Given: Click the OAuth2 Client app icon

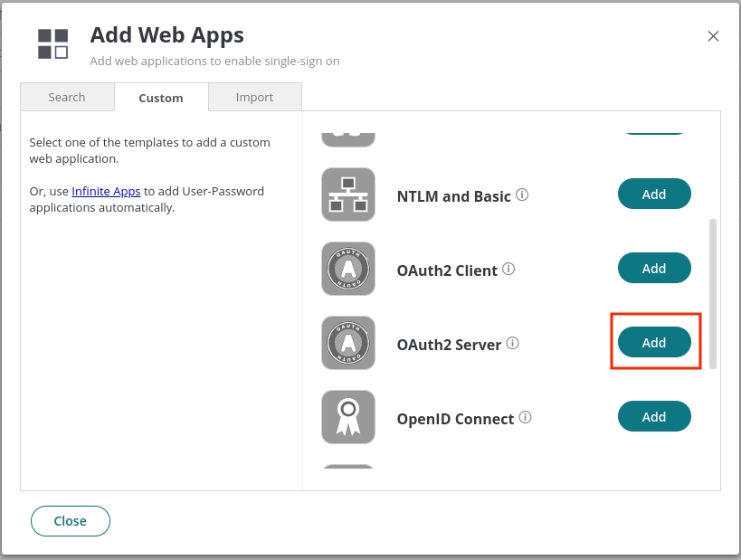Looking at the screenshot, I should (x=348, y=269).
